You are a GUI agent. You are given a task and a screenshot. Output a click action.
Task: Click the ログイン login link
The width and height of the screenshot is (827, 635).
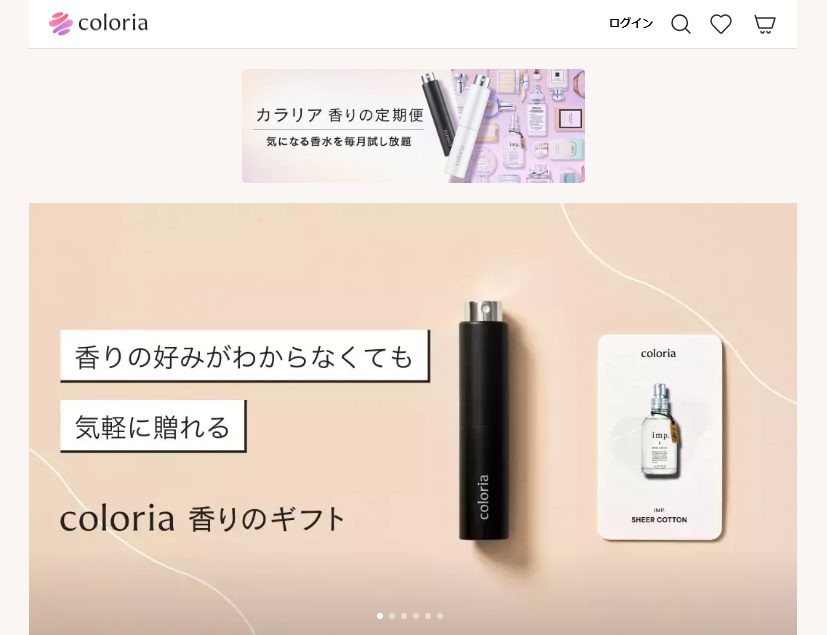[631, 23]
